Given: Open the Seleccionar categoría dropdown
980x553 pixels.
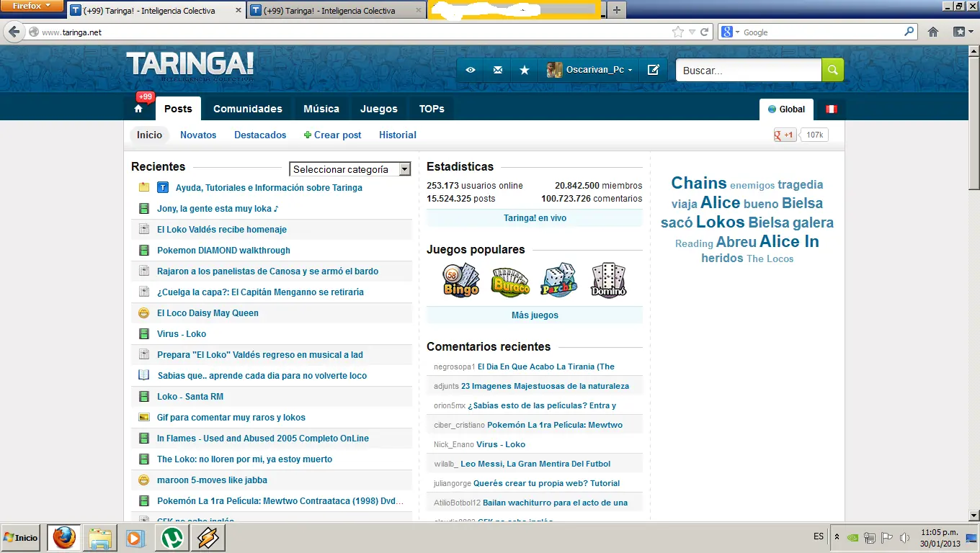Looking at the screenshot, I should [x=350, y=169].
